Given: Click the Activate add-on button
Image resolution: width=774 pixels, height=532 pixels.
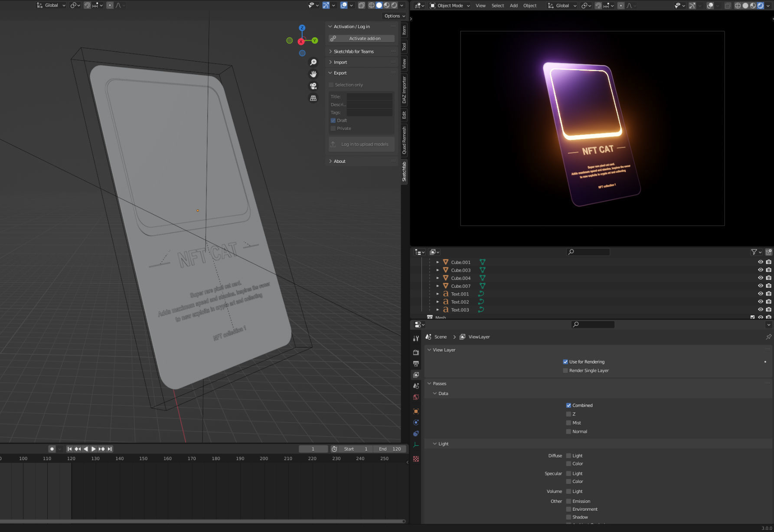Looking at the screenshot, I should pos(362,39).
